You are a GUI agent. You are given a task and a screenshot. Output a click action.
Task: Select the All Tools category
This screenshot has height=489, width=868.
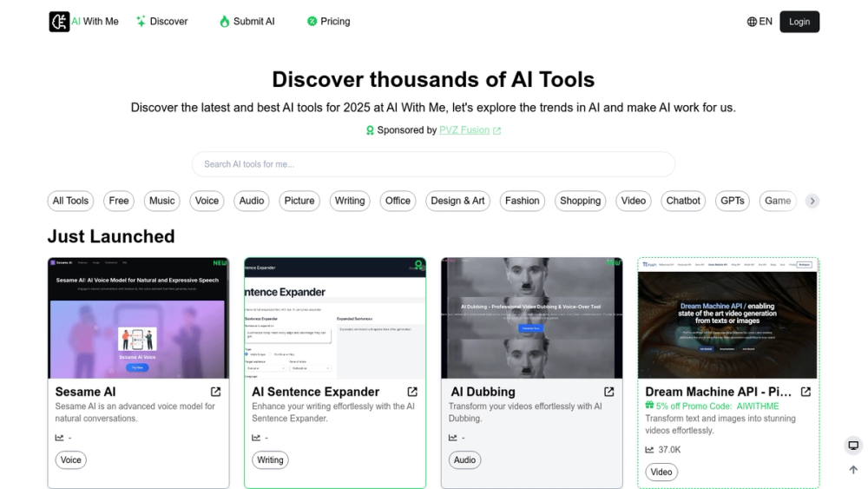[x=70, y=201]
